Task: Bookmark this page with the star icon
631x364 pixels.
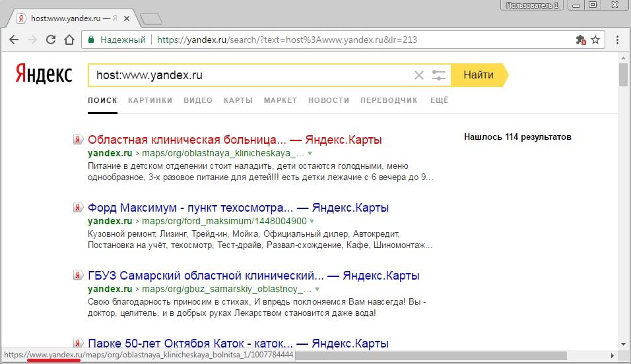Action: pyautogui.click(x=595, y=40)
